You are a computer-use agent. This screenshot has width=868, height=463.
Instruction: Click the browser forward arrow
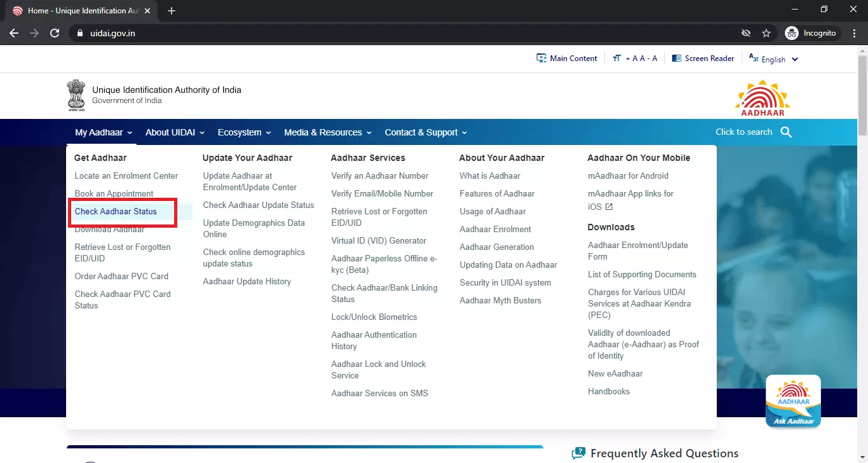pos(34,33)
